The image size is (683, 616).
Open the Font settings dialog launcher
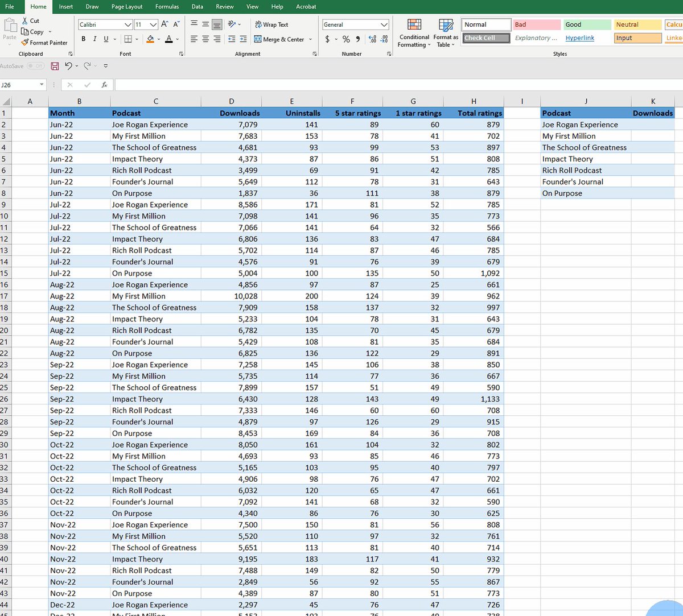(x=181, y=53)
